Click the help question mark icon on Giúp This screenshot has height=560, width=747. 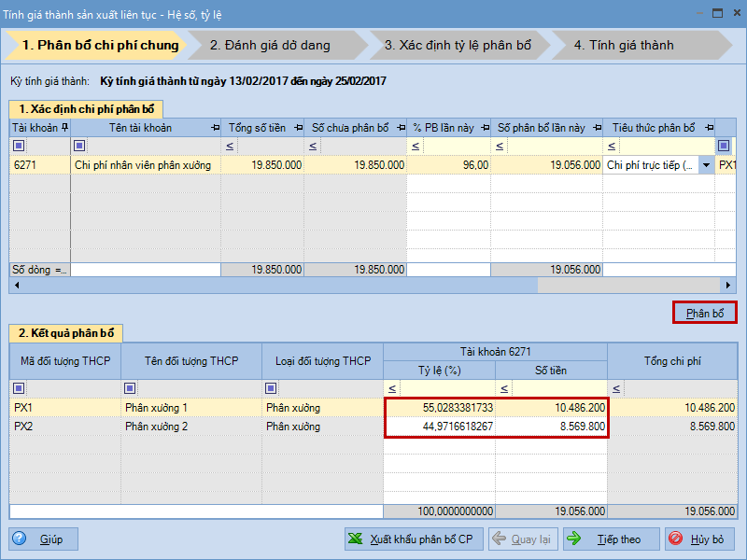click(x=21, y=539)
